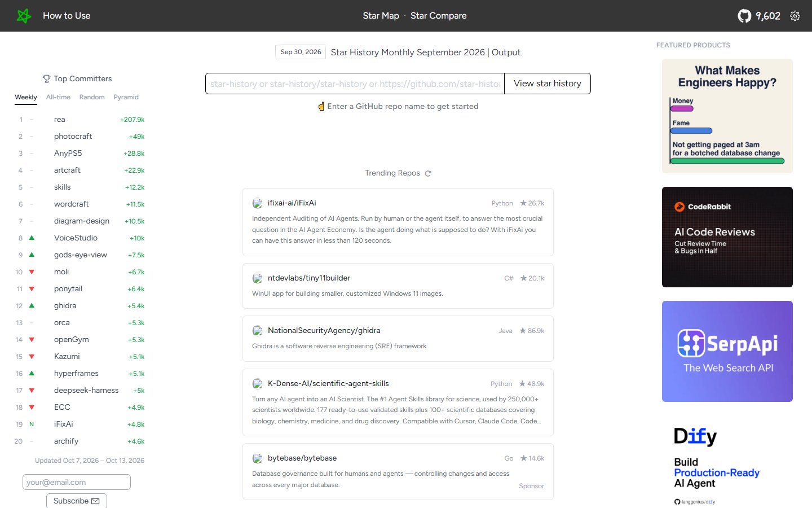Select deepseek-harness in the committers list
Viewport: 812px width, 508px height.
86,391
